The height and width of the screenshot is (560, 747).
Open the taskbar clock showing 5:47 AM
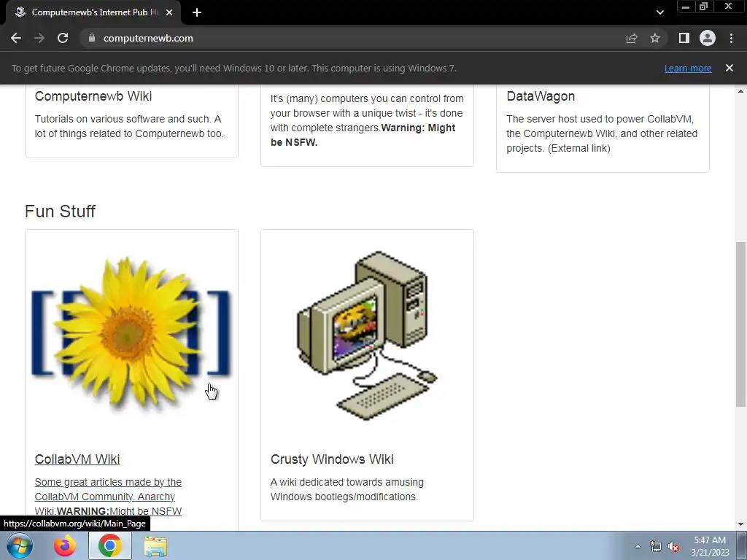coord(710,546)
